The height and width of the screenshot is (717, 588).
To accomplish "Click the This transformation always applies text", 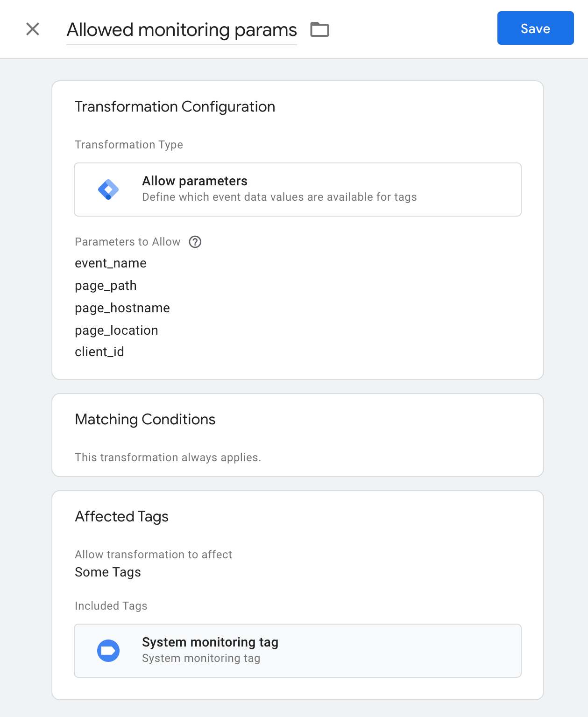I will [168, 457].
